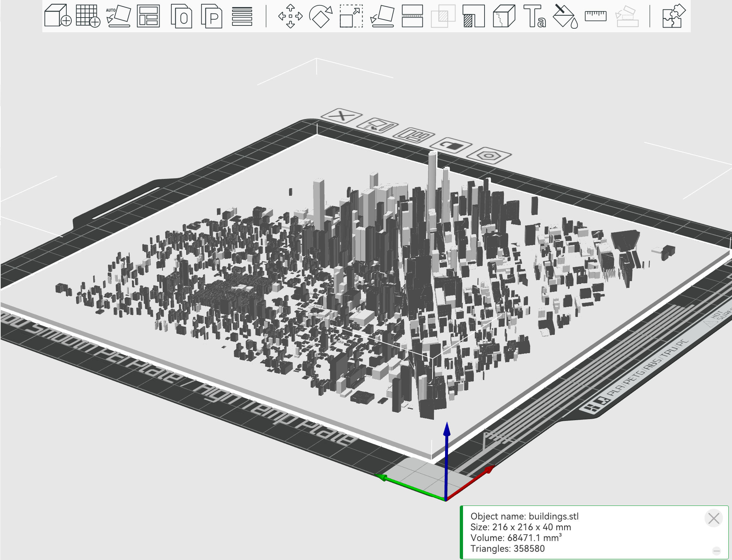Viewport: 732px width, 560px height.
Task: Split to objects using the O icon
Action: [x=181, y=16]
